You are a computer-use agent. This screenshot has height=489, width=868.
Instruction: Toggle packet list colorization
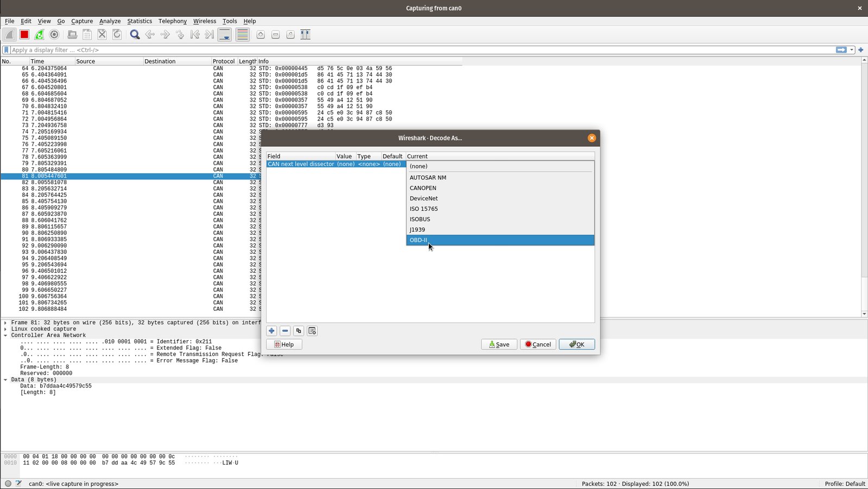pyautogui.click(x=243, y=35)
